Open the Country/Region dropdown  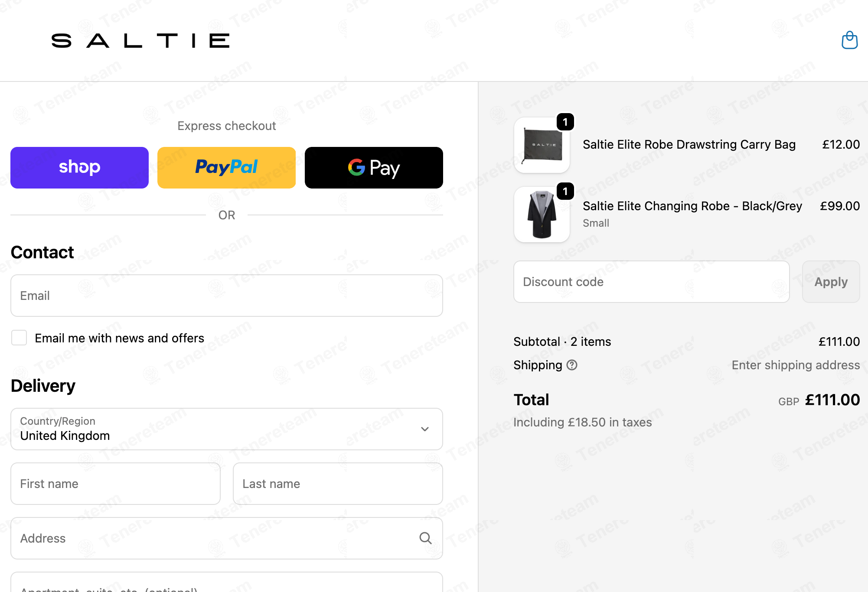[226, 429]
